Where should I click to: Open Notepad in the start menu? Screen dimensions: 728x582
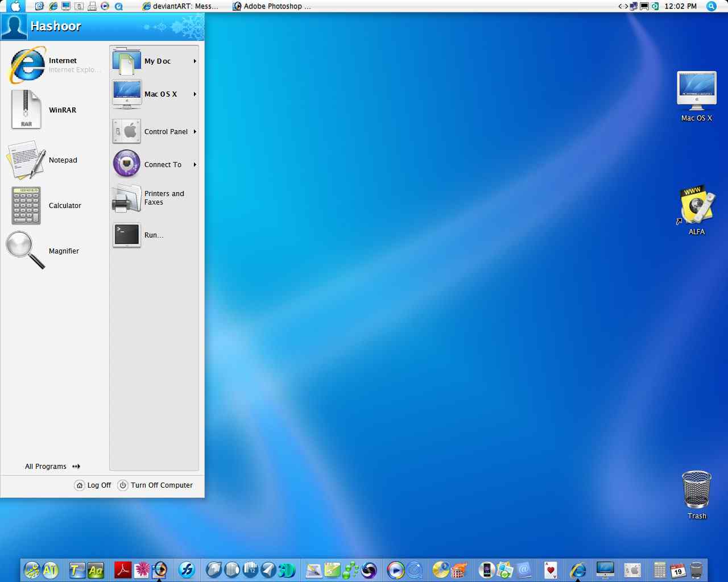point(55,160)
